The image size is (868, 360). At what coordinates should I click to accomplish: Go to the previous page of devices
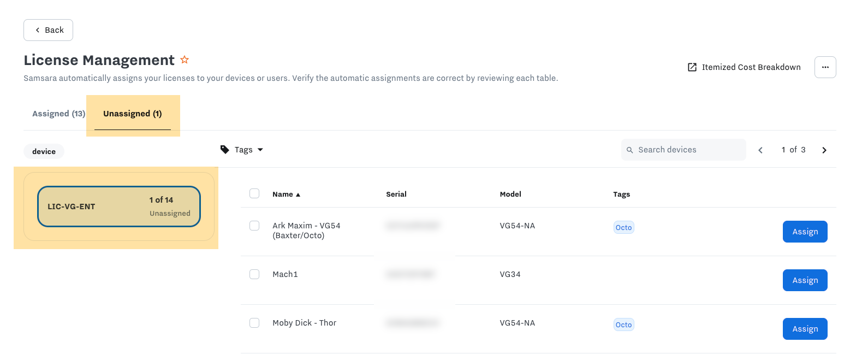pyautogui.click(x=760, y=150)
